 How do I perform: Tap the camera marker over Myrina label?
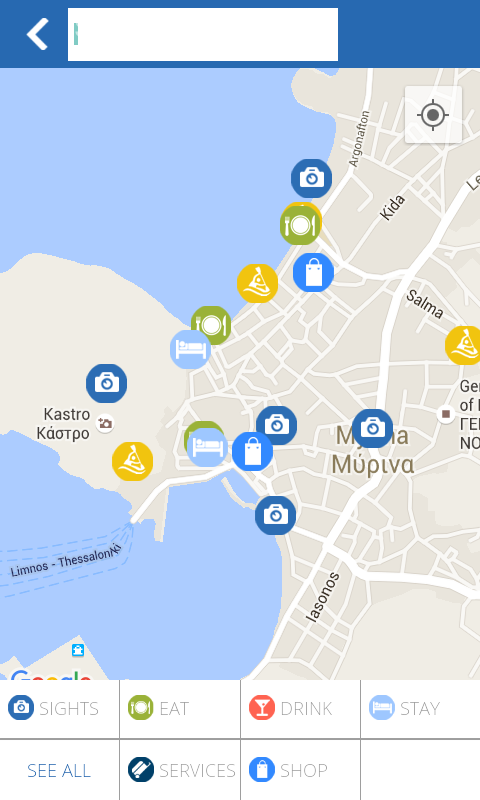tap(372, 428)
